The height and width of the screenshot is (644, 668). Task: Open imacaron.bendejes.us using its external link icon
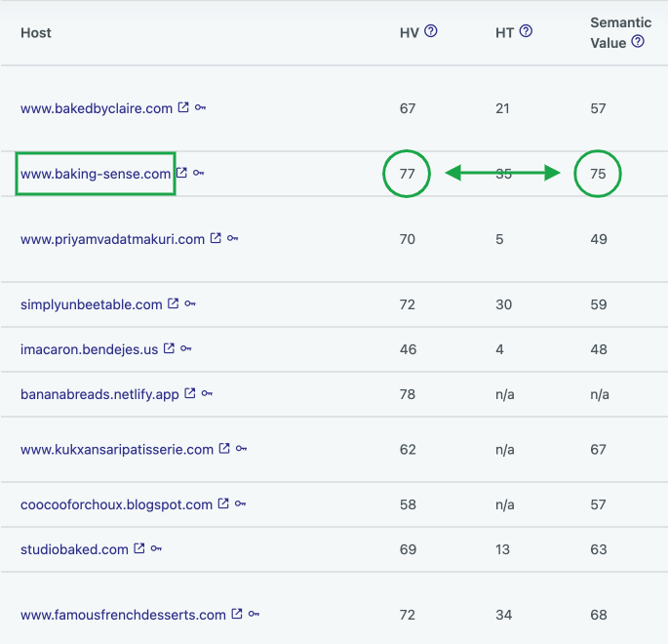pyautogui.click(x=169, y=348)
